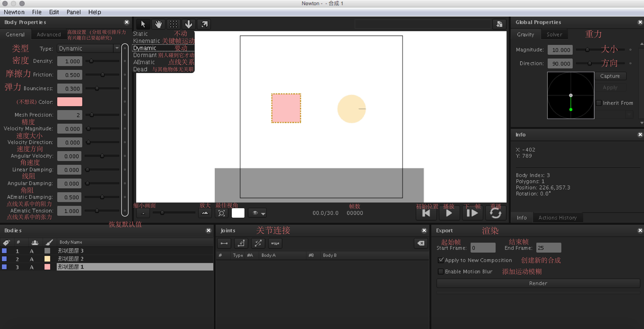Viewport: 644px width, 329px height.
Task: Toggle blue label box of body 3
Action: click(4, 267)
